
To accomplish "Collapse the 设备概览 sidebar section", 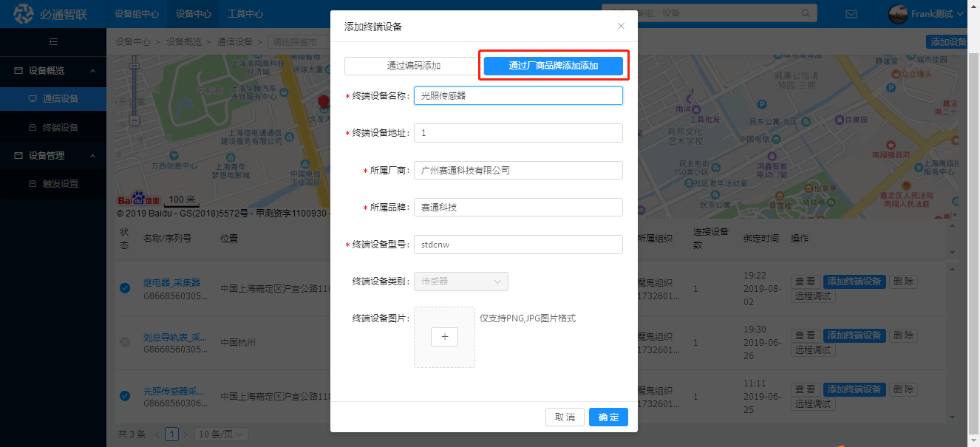I will 92,71.
